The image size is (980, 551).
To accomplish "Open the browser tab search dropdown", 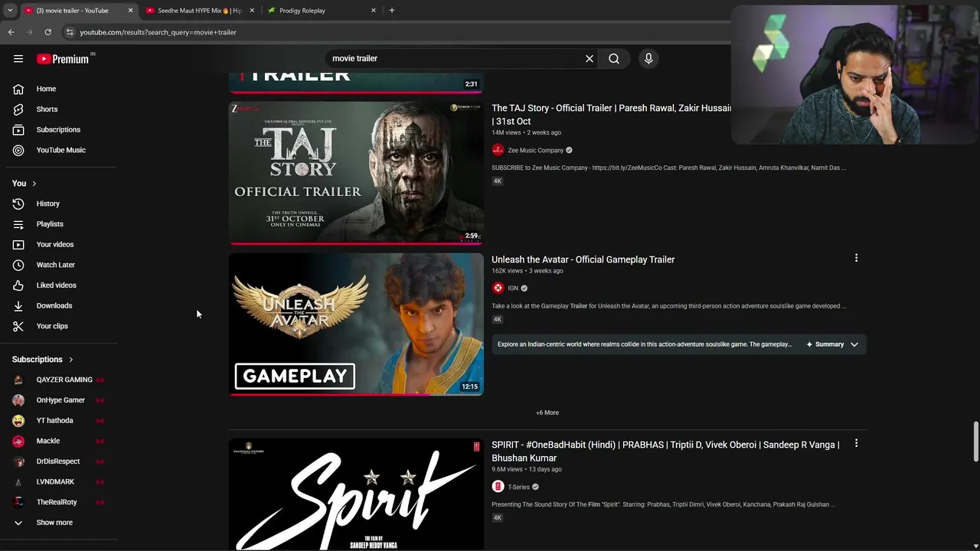I will pyautogui.click(x=10, y=11).
